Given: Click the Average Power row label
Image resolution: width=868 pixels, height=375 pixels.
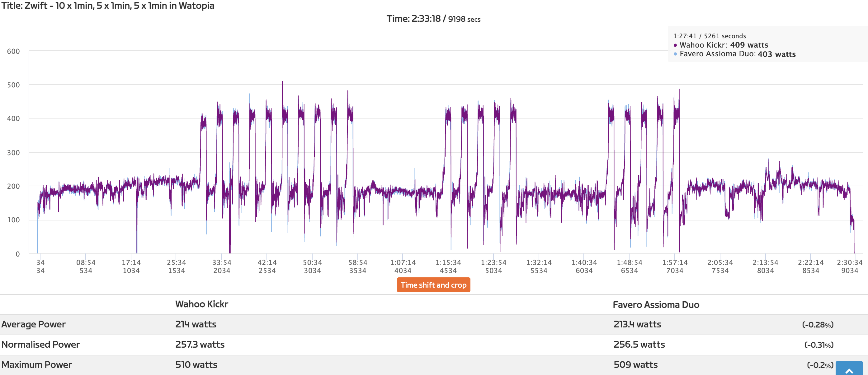Looking at the screenshot, I should point(33,324).
